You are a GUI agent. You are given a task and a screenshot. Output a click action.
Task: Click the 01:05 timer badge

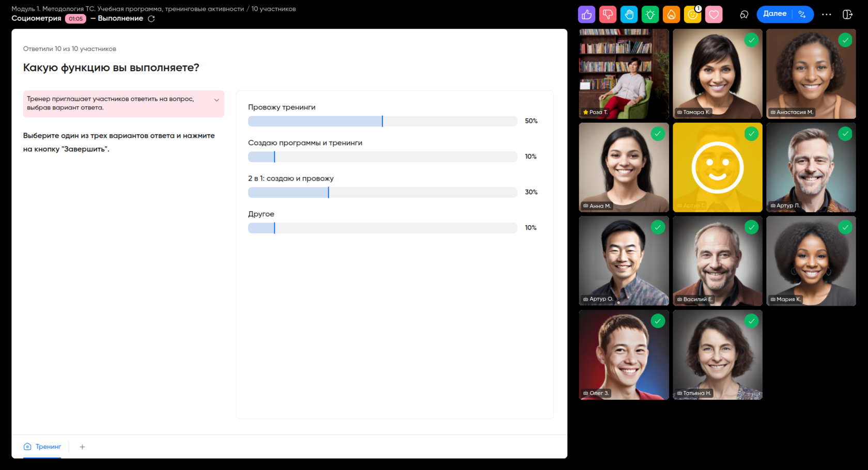[x=75, y=19]
